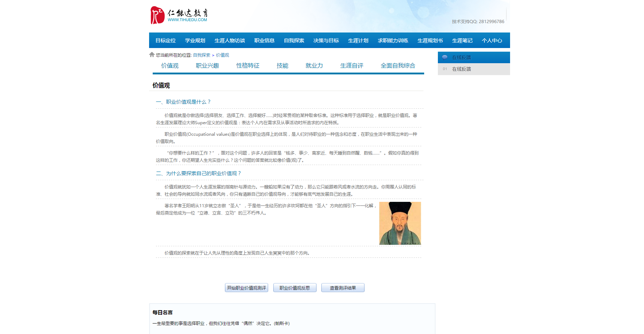Click the paragraph beginning "你想要什么样的工作？"

(288, 157)
